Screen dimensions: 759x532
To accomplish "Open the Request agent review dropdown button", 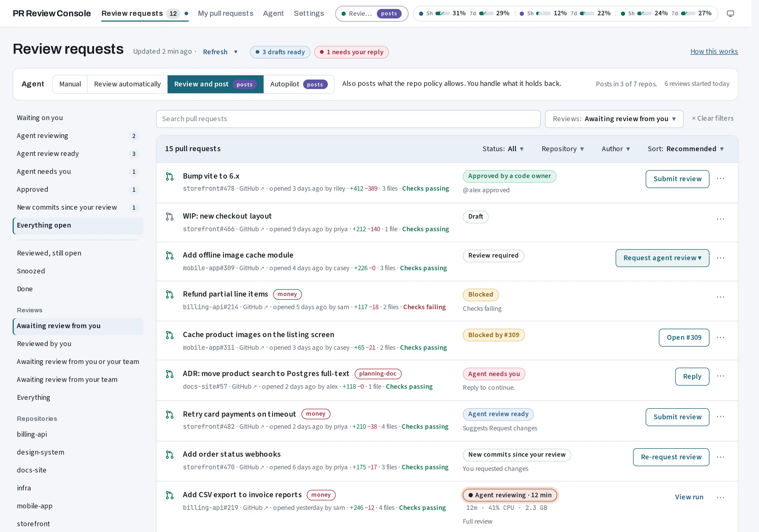I will [x=662, y=258].
